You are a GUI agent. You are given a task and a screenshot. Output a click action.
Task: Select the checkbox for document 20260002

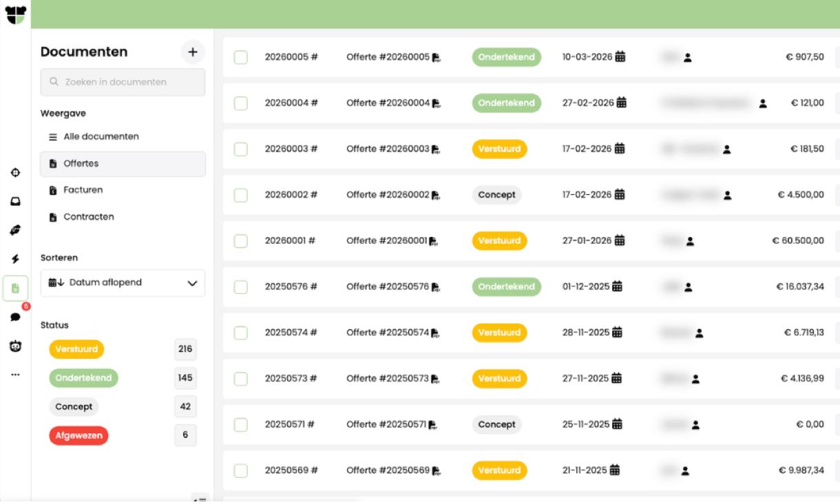click(x=241, y=195)
